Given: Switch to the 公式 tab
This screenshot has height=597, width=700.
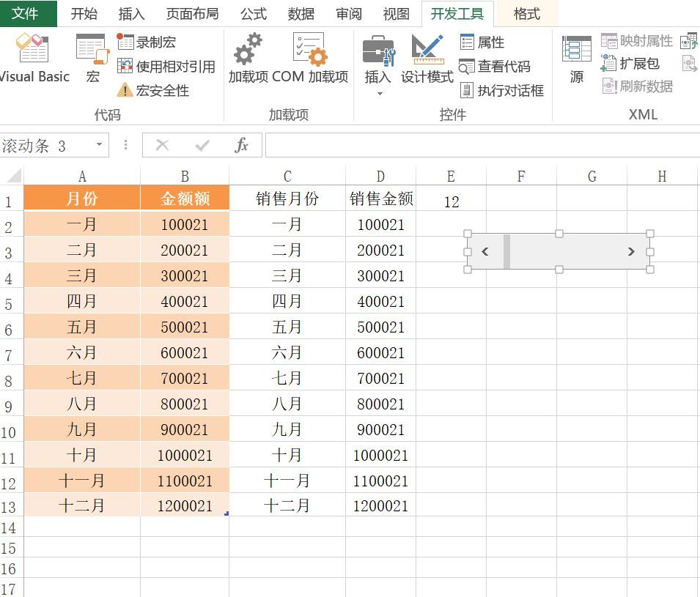Looking at the screenshot, I should pyautogui.click(x=253, y=14).
